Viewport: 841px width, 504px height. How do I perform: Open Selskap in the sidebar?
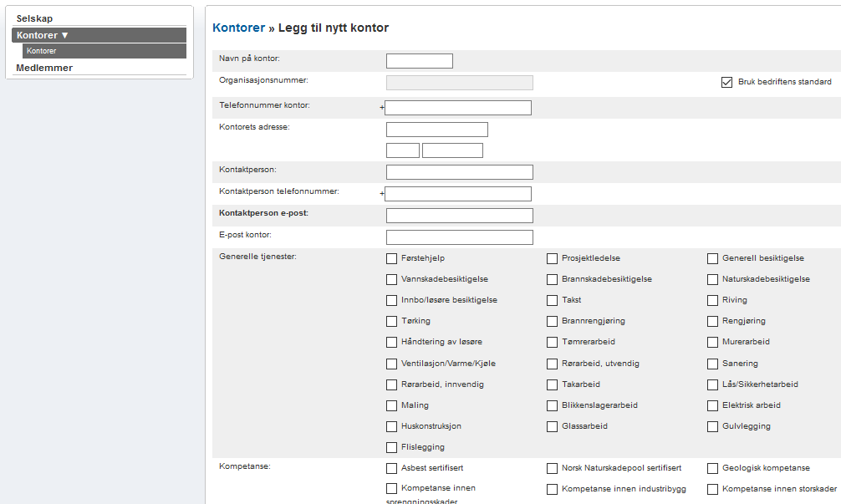point(34,18)
